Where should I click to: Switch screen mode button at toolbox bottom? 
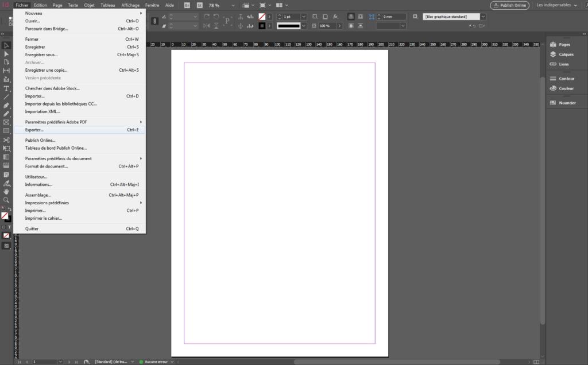point(6,246)
